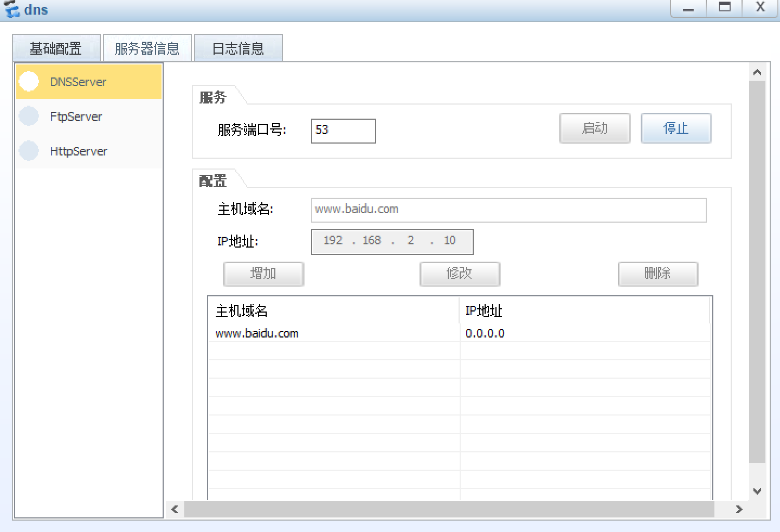The width and height of the screenshot is (780, 532).
Task: Click the vertical scrollbar up arrow
Action: tap(757, 73)
